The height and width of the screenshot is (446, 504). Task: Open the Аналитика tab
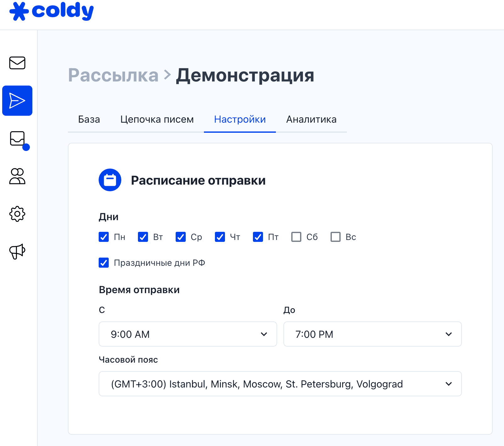pos(311,120)
